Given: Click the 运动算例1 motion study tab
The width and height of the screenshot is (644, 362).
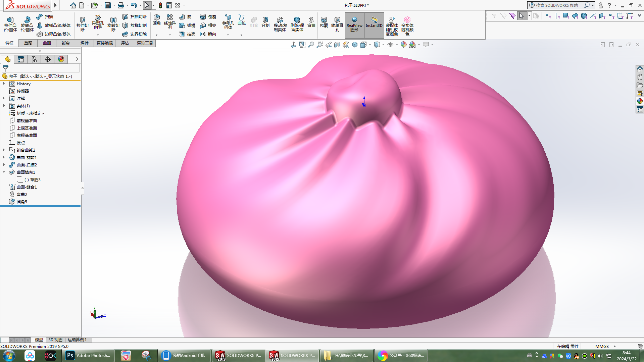Looking at the screenshot, I should click(77, 340).
